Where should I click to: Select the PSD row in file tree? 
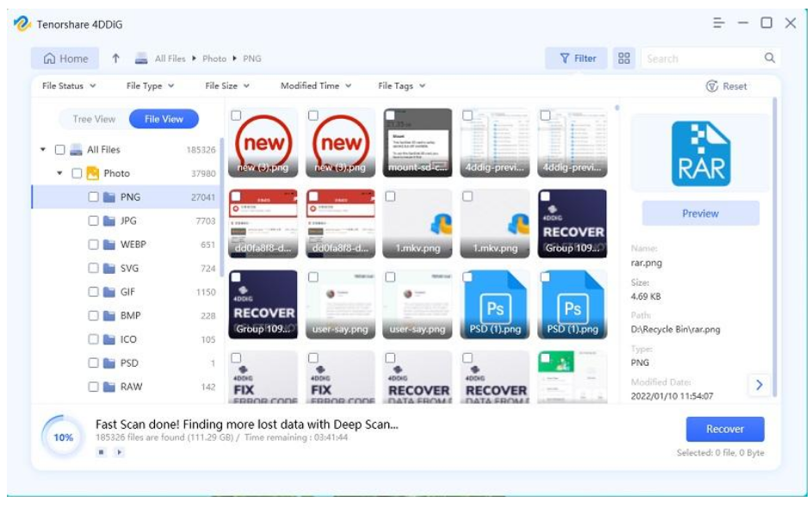(127, 363)
